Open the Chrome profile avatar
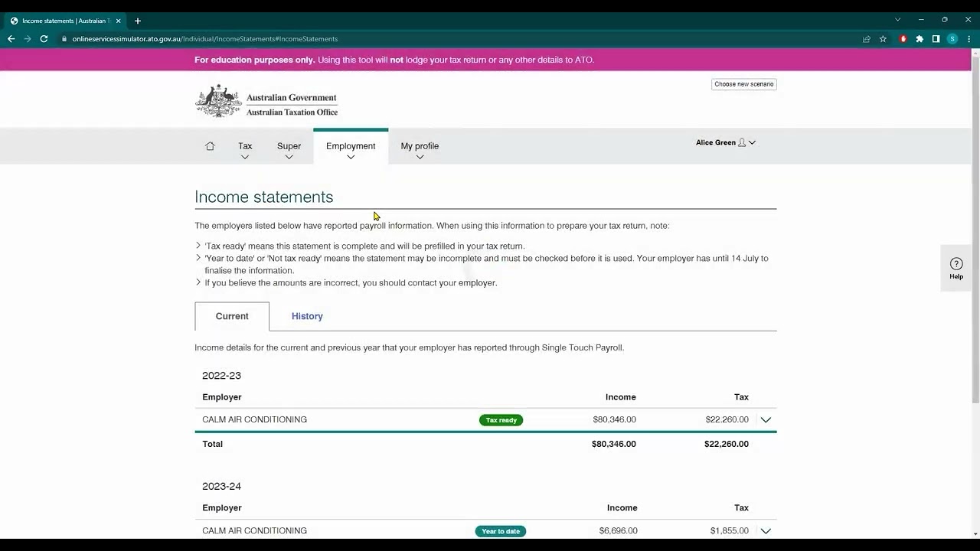Image resolution: width=980 pixels, height=551 pixels. point(952,39)
